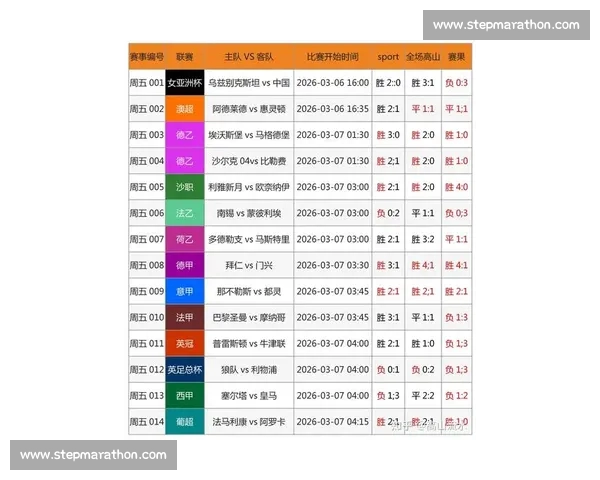Click the 联赛 column header

tap(184, 57)
